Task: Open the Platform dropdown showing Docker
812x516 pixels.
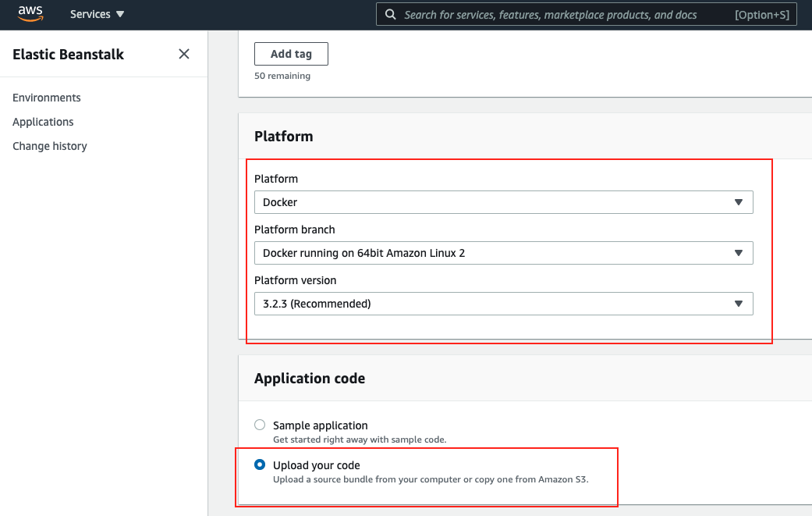Action: 503,202
